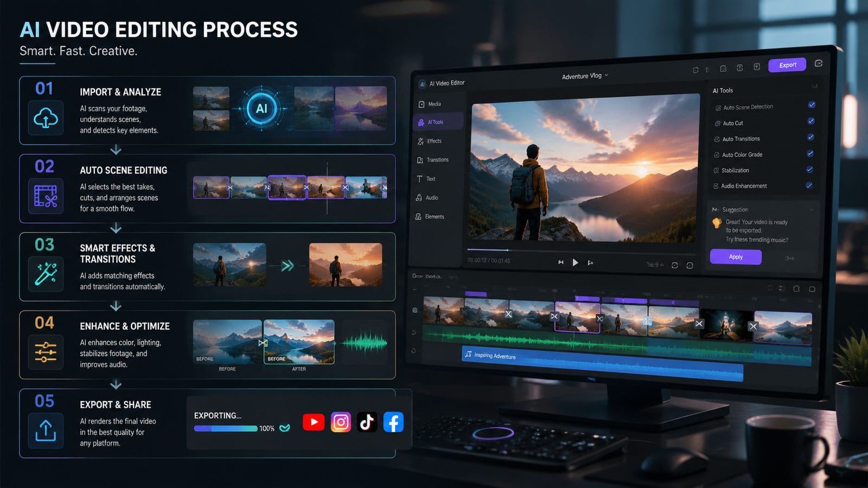Screen dimensions: 868x488
Task: Disable the Auto Transitions checkbox
Action: 810,137
